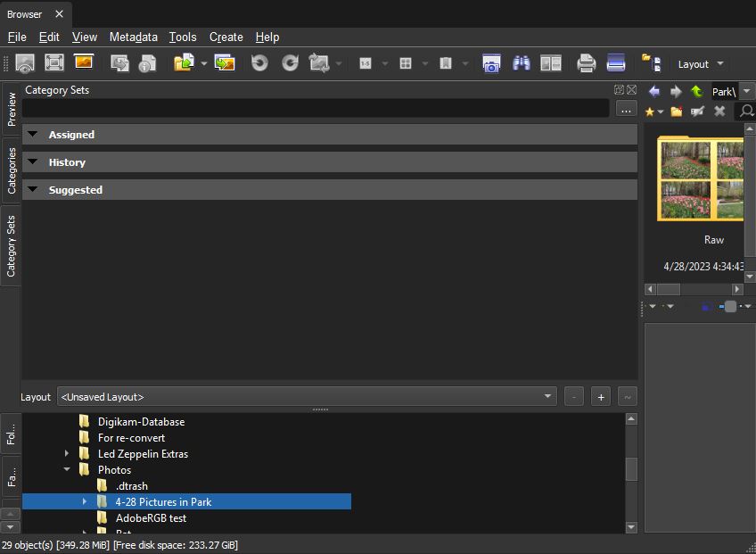
Task: Collapse the Suggested section
Action: 33,190
